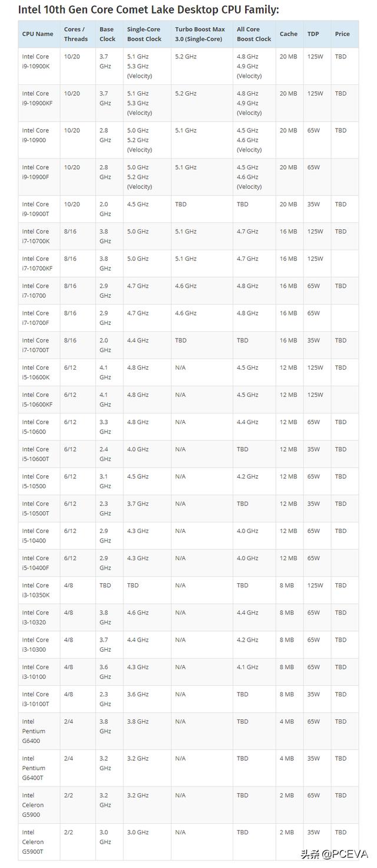The image size is (377, 868).
Task: Click the Intel Pentium G6400T name cell
Action: point(34,768)
